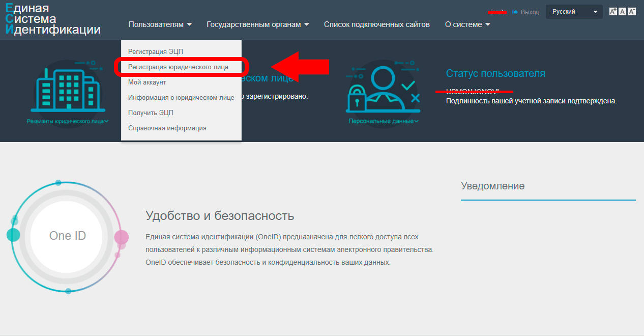Click the One ID circle graphic
Viewport: 644px width, 336px height.
(x=68, y=236)
